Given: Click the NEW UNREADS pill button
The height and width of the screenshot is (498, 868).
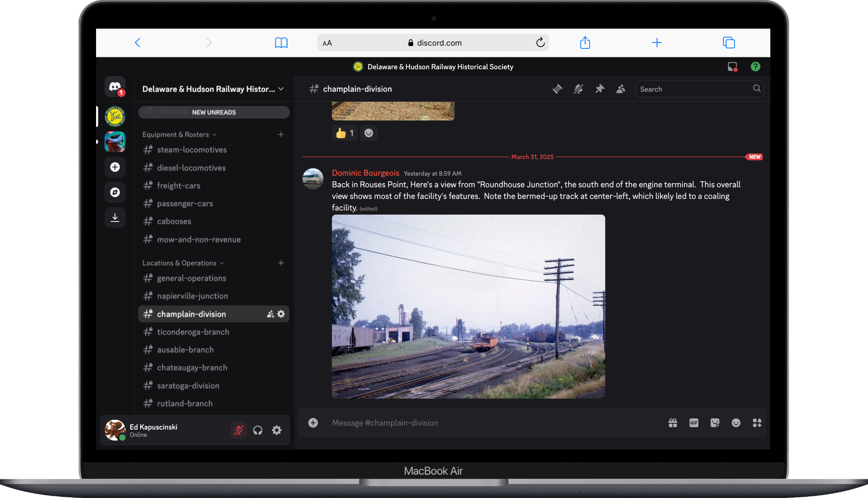Looking at the screenshot, I should (x=214, y=112).
